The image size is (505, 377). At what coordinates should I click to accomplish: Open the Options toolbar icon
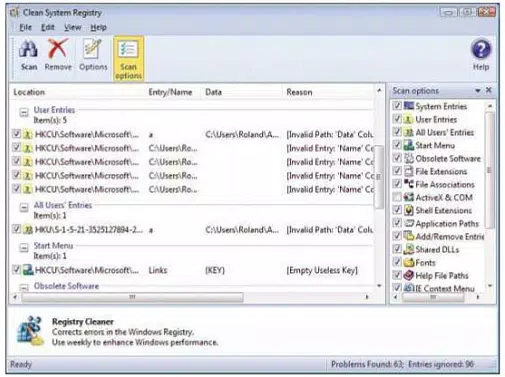click(x=93, y=49)
